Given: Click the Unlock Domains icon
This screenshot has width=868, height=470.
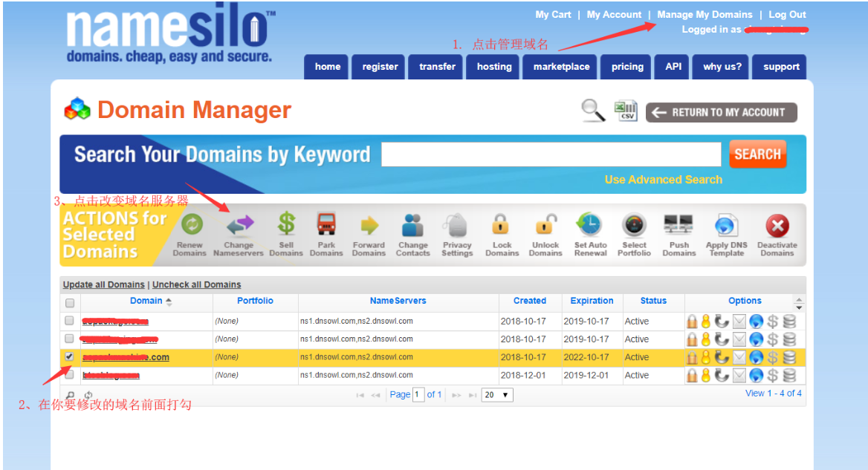Looking at the screenshot, I should pos(545,224).
